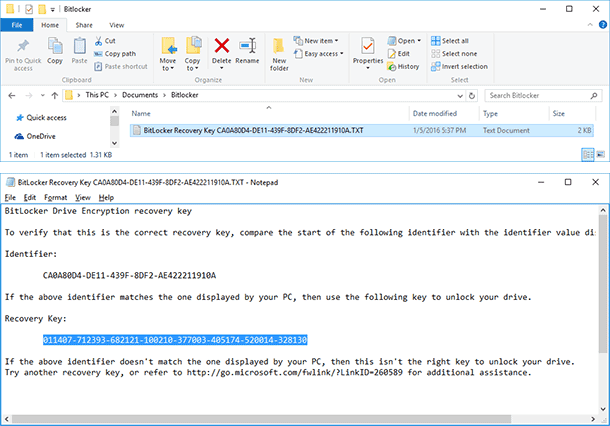The width and height of the screenshot is (610, 426).
Task: Open the New item dropdown
Action: pos(316,40)
